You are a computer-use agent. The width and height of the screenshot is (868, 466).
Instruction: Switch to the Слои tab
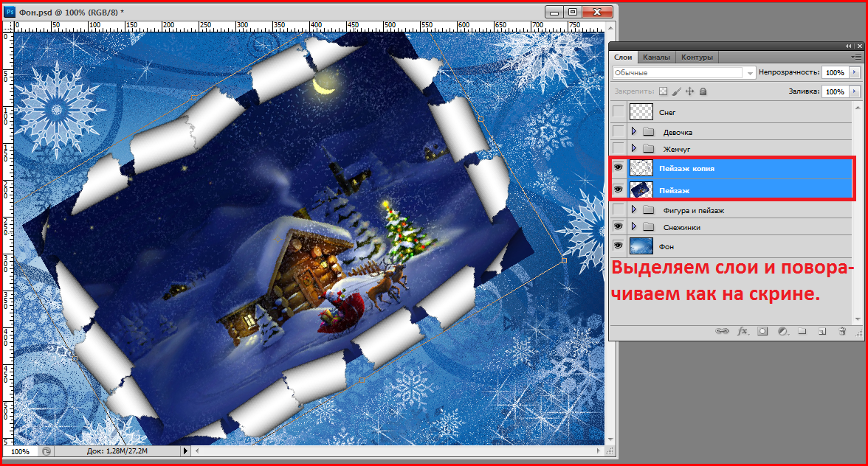click(x=623, y=57)
